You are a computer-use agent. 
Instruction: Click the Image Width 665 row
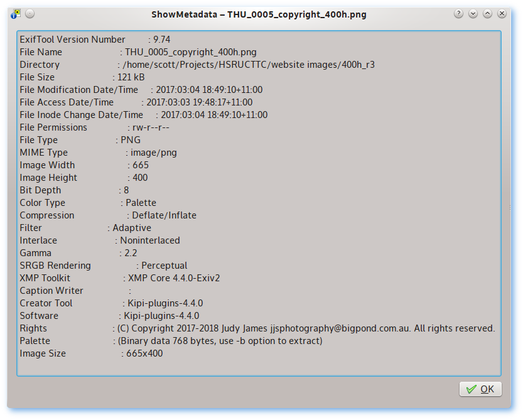[84, 165]
